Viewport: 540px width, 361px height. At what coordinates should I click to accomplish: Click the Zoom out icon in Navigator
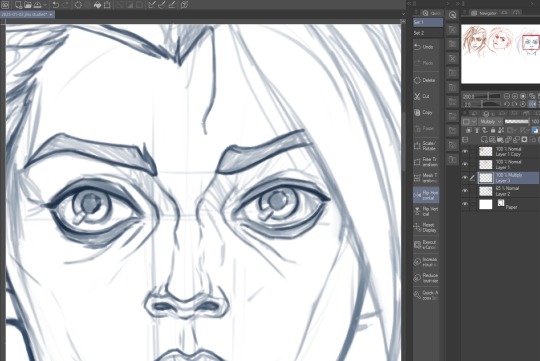[x=507, y=96]
